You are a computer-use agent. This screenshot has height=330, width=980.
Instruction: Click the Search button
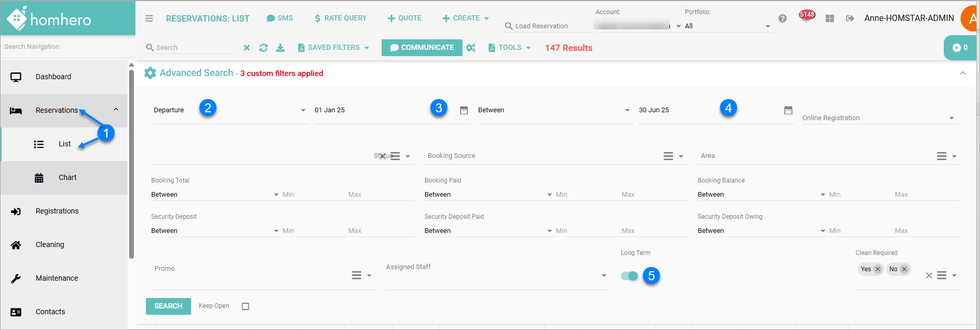168,306
